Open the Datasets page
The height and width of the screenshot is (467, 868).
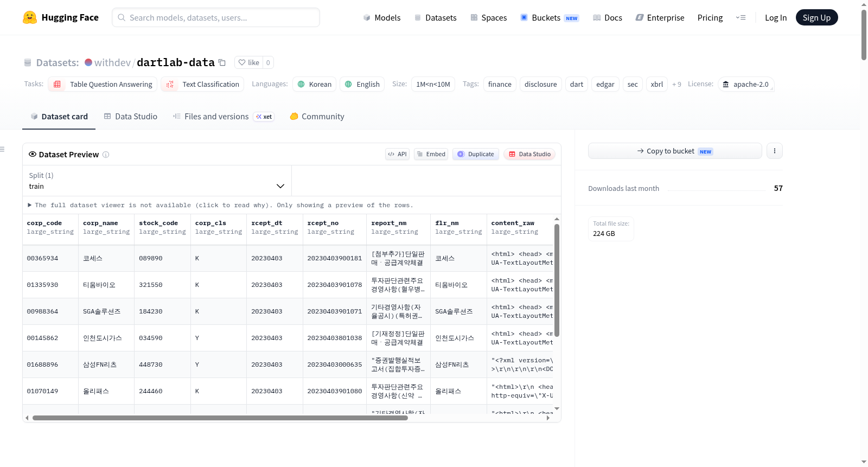tap(435, 17)
